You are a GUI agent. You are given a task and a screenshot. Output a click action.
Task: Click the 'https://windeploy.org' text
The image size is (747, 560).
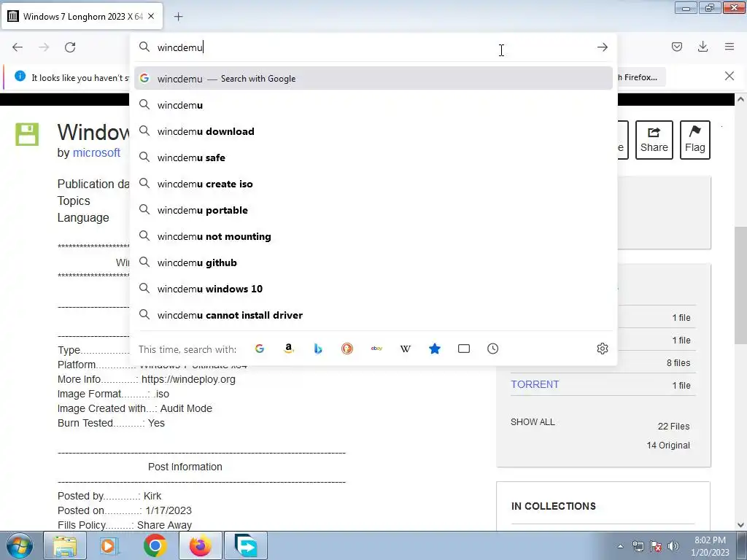click(188, 379)
